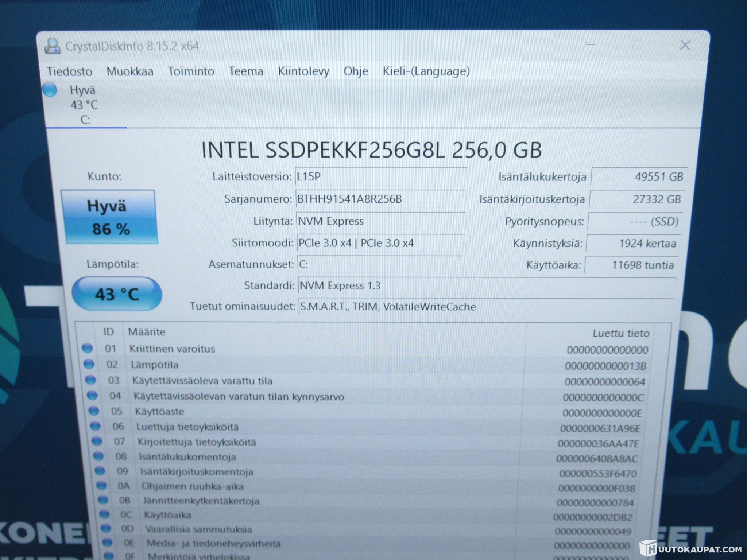Open the Teema menu

pyautogui.click(x=246, y=71)
